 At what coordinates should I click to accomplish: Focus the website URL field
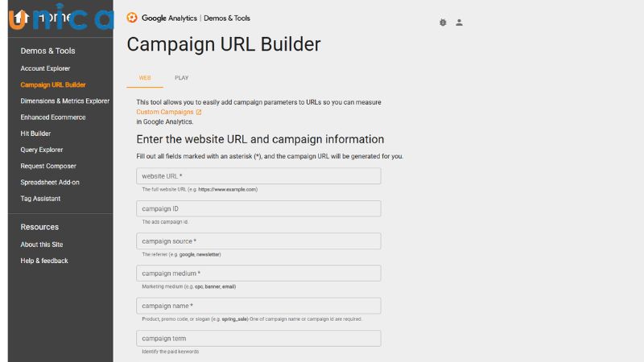tap(258, 176)
